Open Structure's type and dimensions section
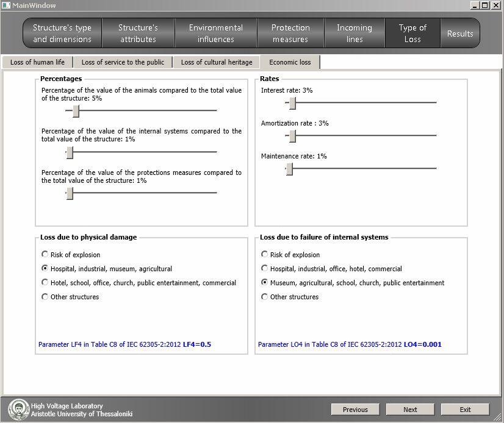This screenshot has width=504, height=423. [62, 33]
